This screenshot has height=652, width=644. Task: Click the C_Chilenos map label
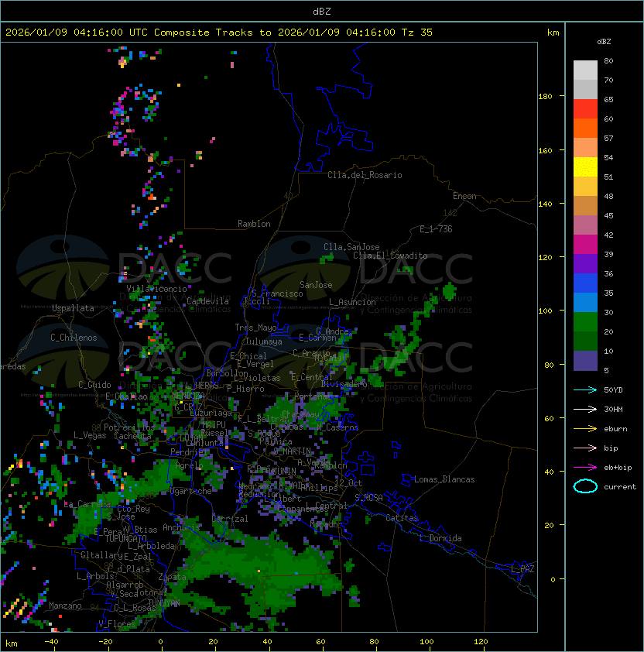(x=74, y=338)
